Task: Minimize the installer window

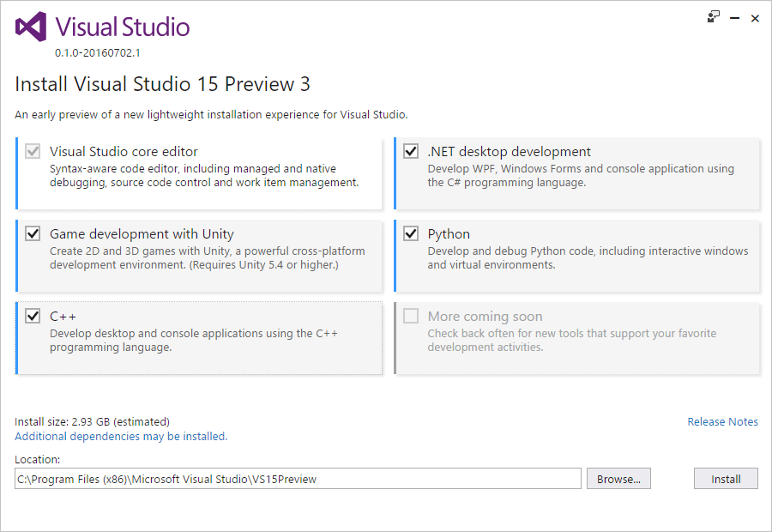Action: tap(735, 17)
